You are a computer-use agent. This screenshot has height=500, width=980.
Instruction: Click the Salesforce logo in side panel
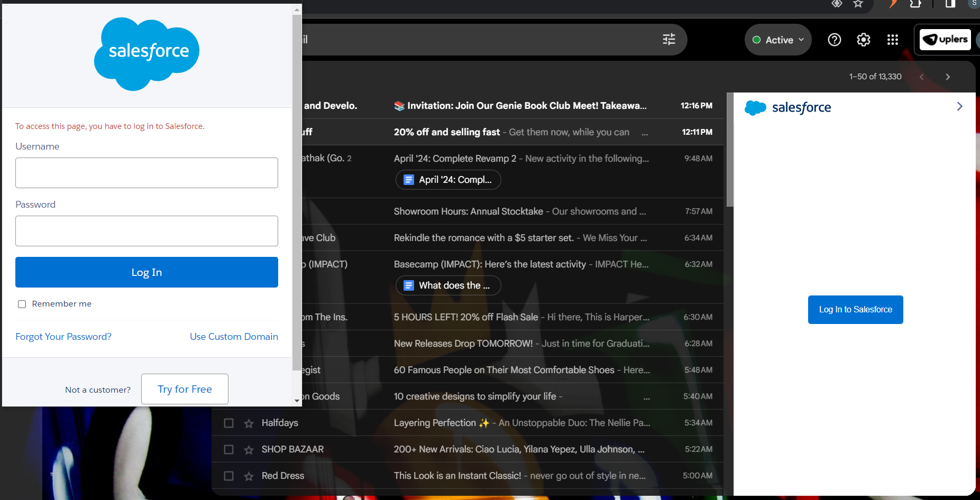click(x=787, y=107)
